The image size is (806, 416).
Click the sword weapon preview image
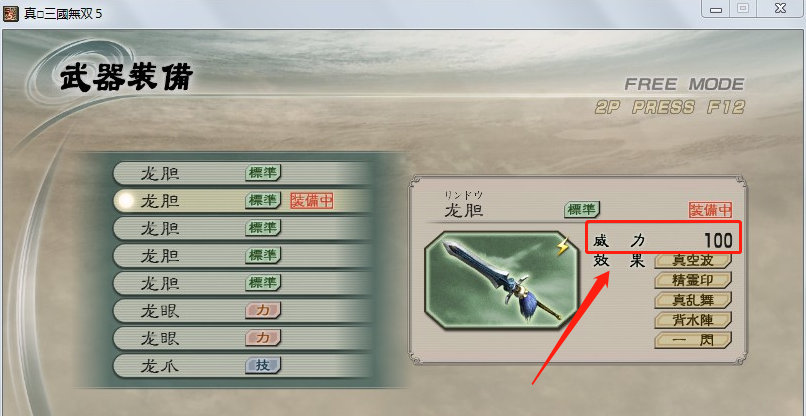502,280
